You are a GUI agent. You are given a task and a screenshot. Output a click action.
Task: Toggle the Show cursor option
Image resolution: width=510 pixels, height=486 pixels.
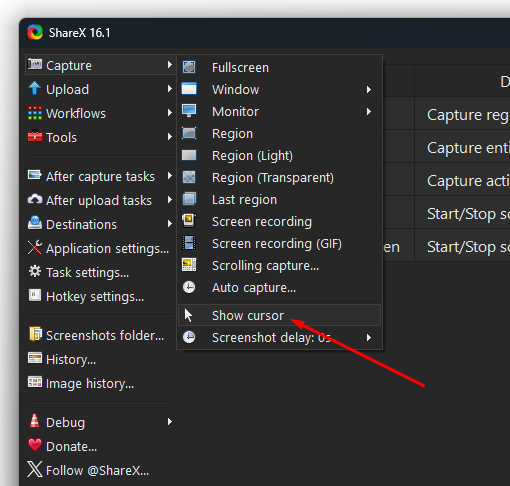tap(279, 315)
